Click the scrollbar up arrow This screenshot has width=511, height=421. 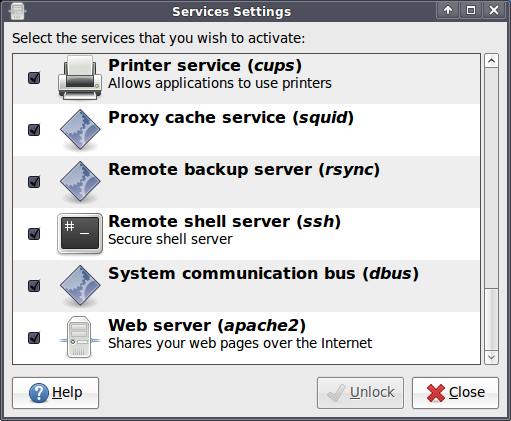click(491, 61)
